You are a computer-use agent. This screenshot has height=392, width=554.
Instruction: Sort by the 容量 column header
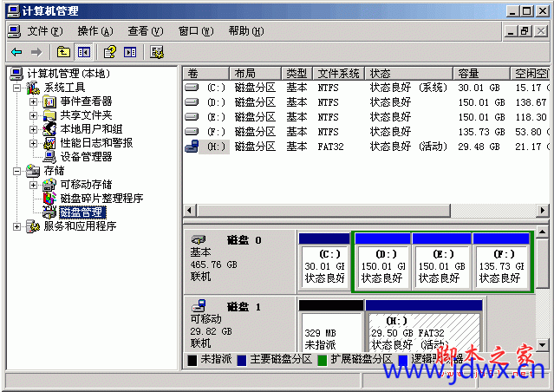pyautogui.click(x=481, y=73)
